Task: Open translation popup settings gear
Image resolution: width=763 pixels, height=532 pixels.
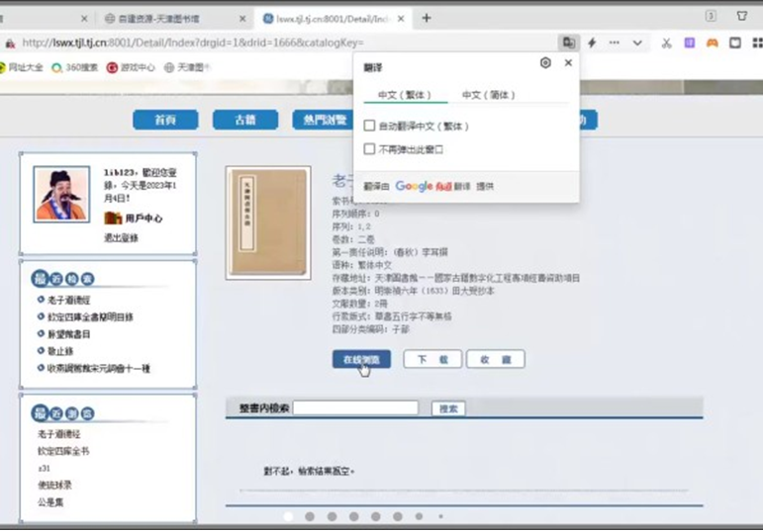Action: [x=545, y=63]
